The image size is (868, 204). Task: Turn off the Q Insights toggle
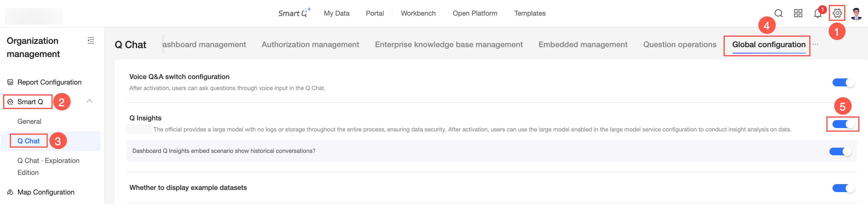click(x=843, y=124)
